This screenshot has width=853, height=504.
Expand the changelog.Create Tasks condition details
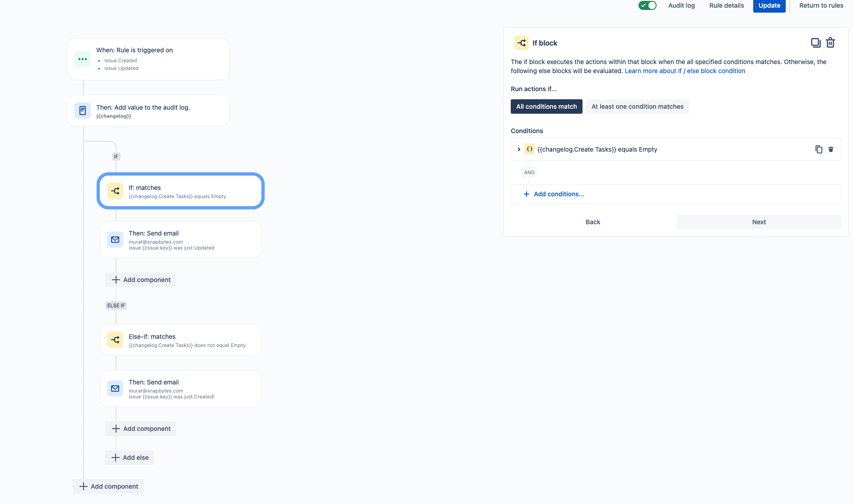[x=518, y=149]
